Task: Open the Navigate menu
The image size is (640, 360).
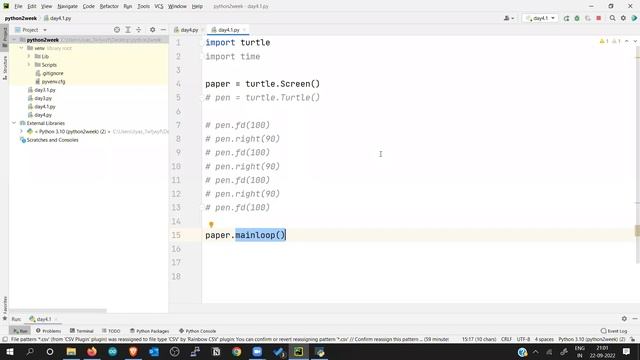Action: [67, 6]
